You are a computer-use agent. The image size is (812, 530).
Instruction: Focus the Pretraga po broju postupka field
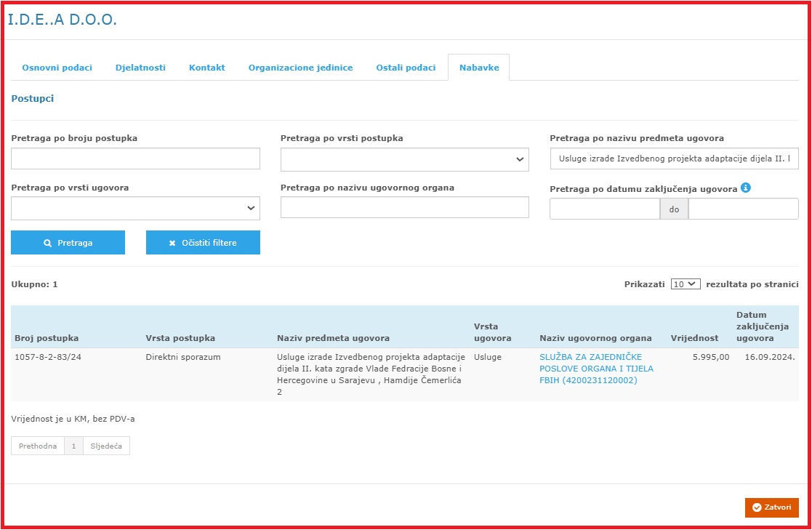(x=135, y=158)
